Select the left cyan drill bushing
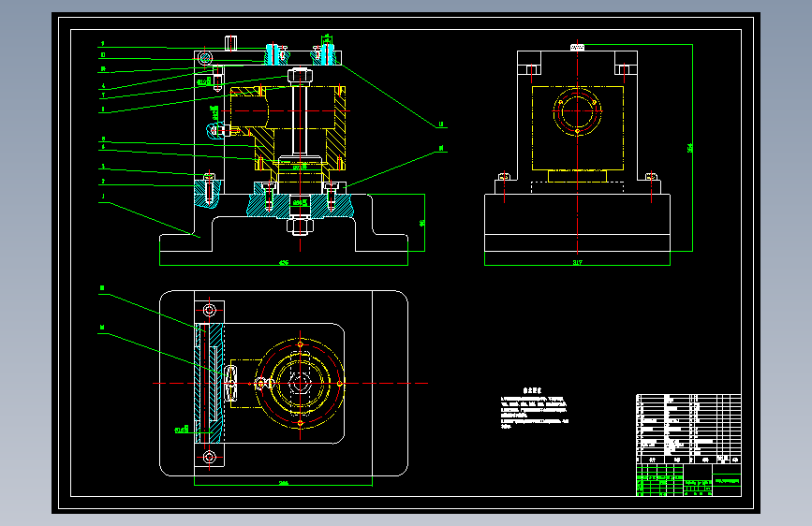 coord(273,54)
